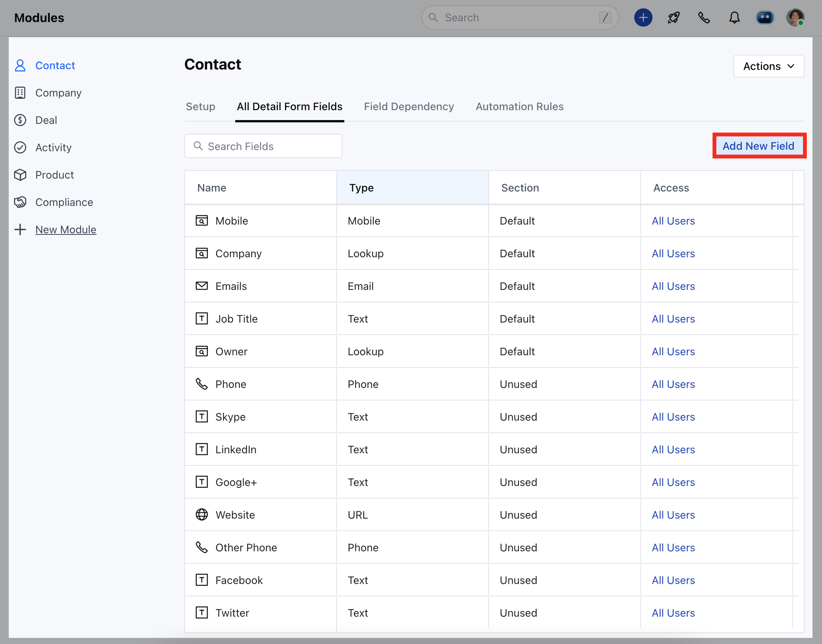822x644 pixels.
Task: Select the Website field row
Action: coord(235,515)
